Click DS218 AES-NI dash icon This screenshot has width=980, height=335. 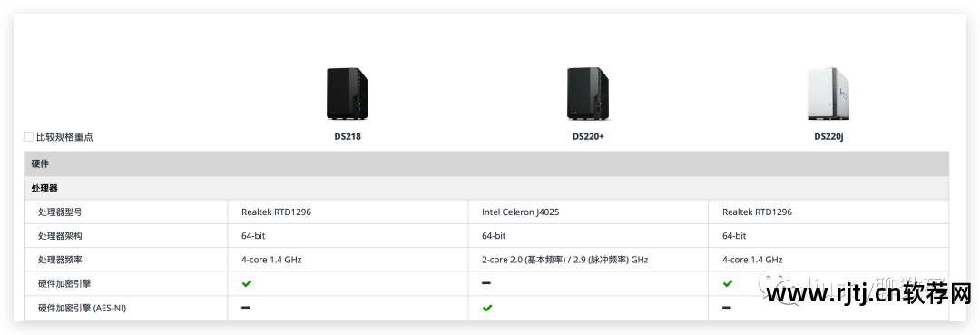pos(246,308)
